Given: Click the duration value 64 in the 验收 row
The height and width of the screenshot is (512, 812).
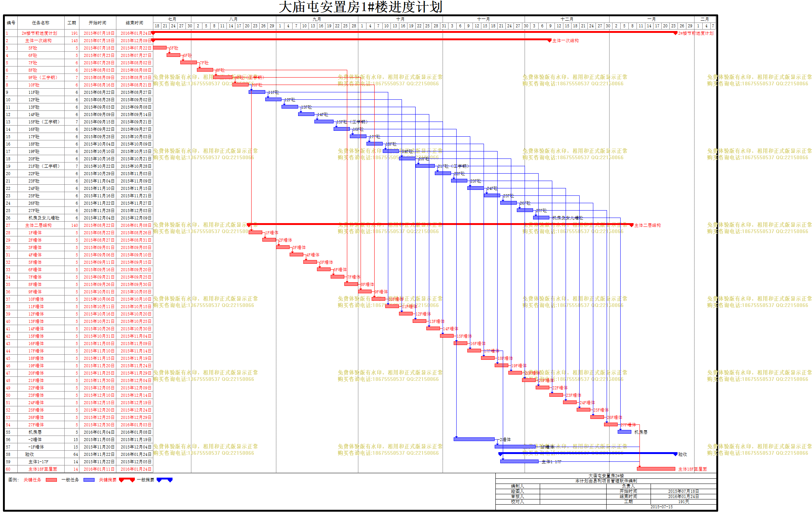Looking at the screenshot, I should 76,454.
